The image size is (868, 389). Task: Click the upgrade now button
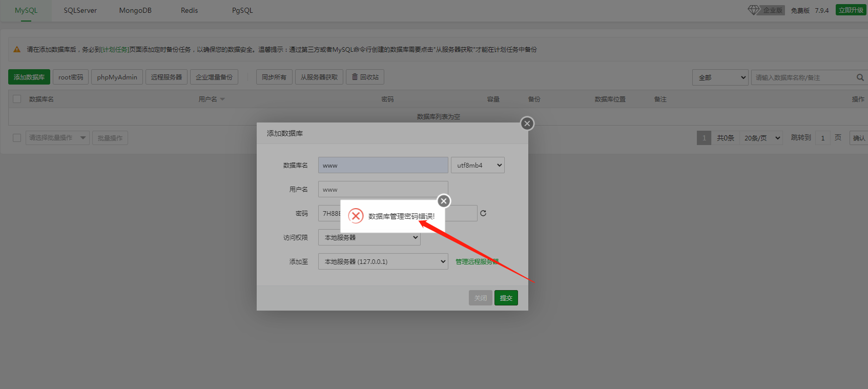851,10
